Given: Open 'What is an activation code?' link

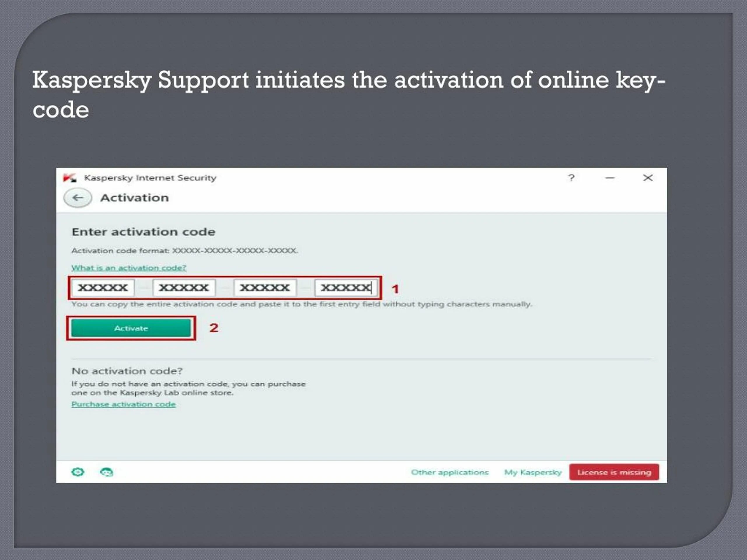Looking at the screenshot, I should tap(129, 268).
